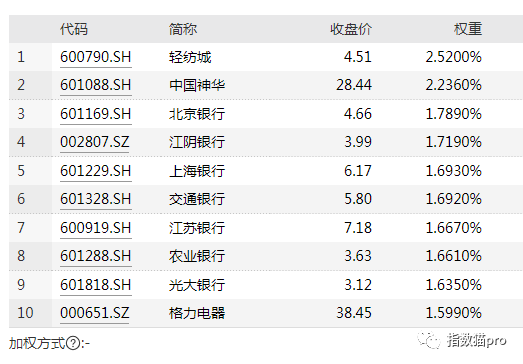Select the stock name 格力电器
The image size is (523, 364).
tap(197, 313)
